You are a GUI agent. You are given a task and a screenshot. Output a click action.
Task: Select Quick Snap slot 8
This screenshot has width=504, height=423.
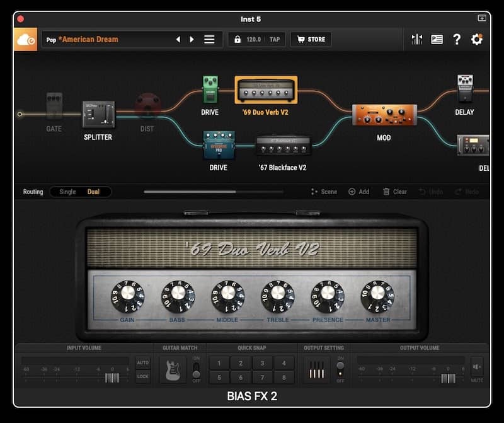[284, 378]
